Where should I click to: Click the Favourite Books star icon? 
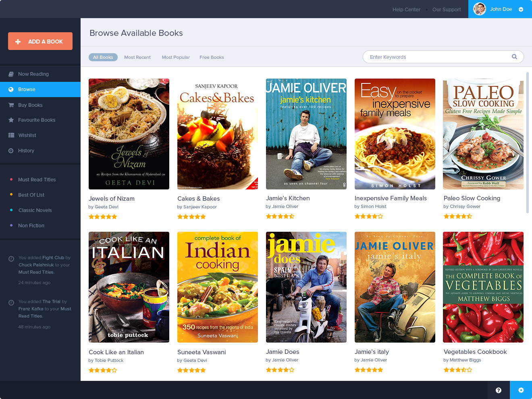[11, 120]
